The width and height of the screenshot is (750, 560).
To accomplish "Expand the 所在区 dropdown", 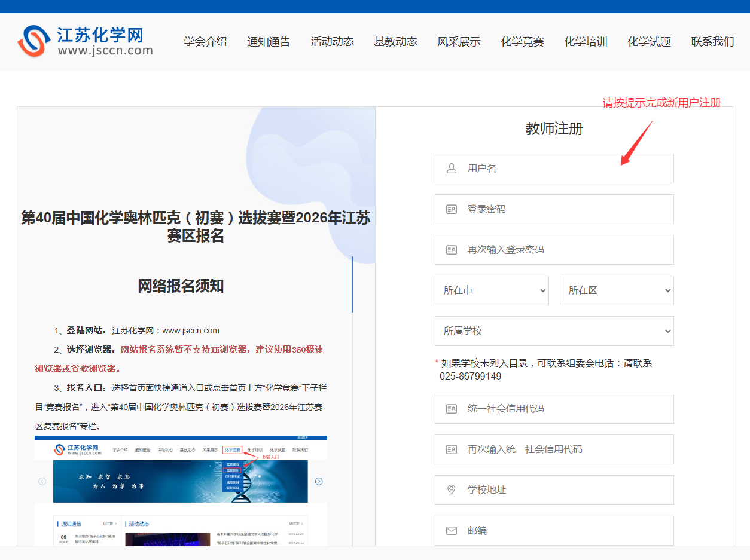I will point(617,290).
